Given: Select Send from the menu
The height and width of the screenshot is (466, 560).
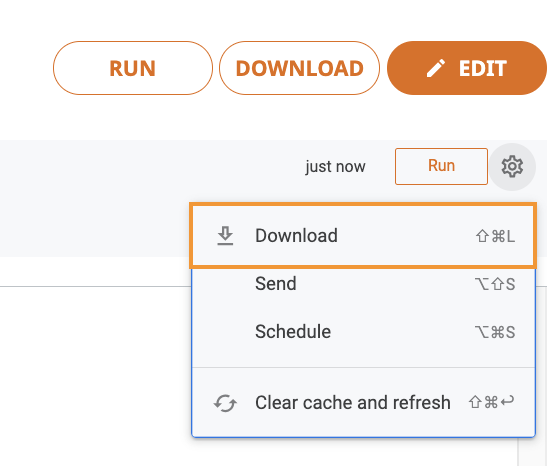Looking at the screenshot, I should click(x=363, y=284).
